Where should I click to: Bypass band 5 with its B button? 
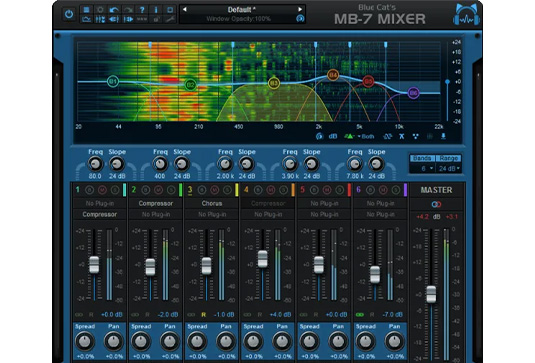tap(314, 190)
